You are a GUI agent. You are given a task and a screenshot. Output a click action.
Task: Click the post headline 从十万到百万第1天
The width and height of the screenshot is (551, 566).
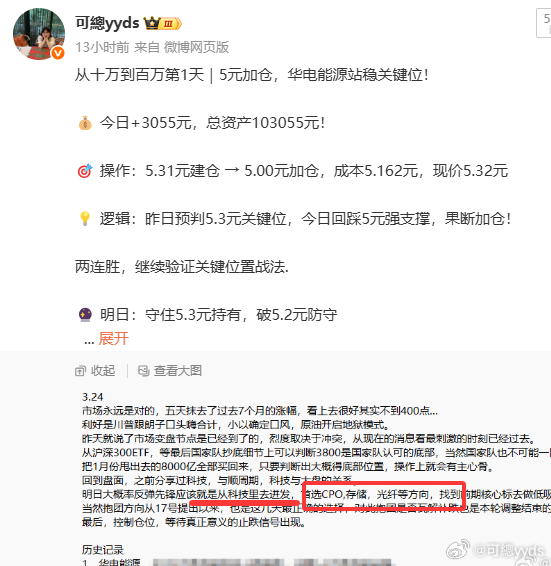point(140,75)
